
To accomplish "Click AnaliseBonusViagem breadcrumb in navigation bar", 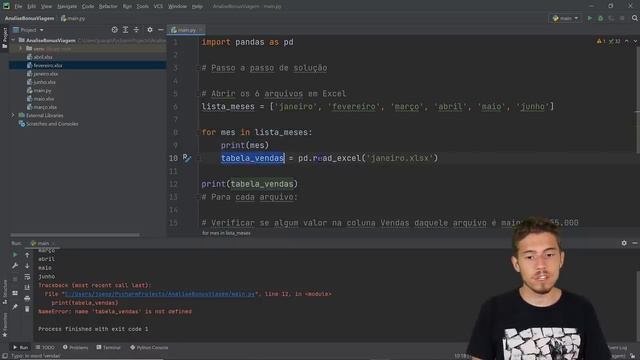I will coord(29,18).
